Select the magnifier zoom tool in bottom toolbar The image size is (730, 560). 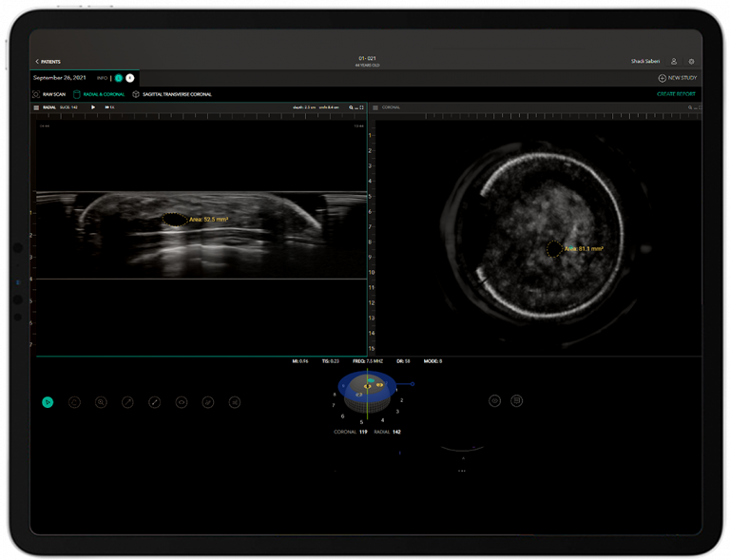(x=101, y=402)
